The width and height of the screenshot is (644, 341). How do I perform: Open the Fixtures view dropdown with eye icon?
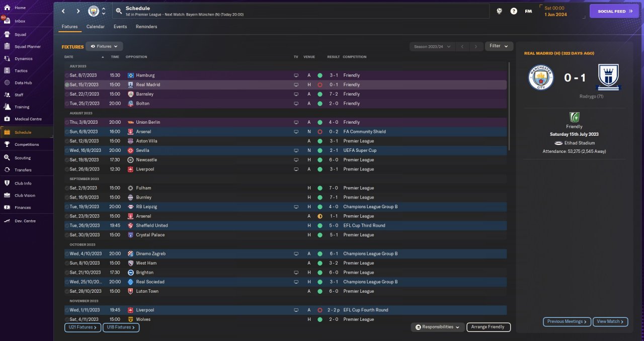[104, 46]
